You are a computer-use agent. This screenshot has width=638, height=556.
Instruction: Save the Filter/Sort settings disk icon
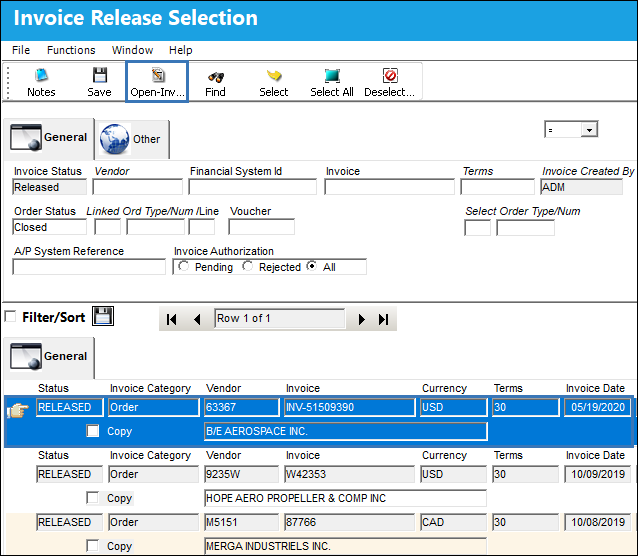103,316
